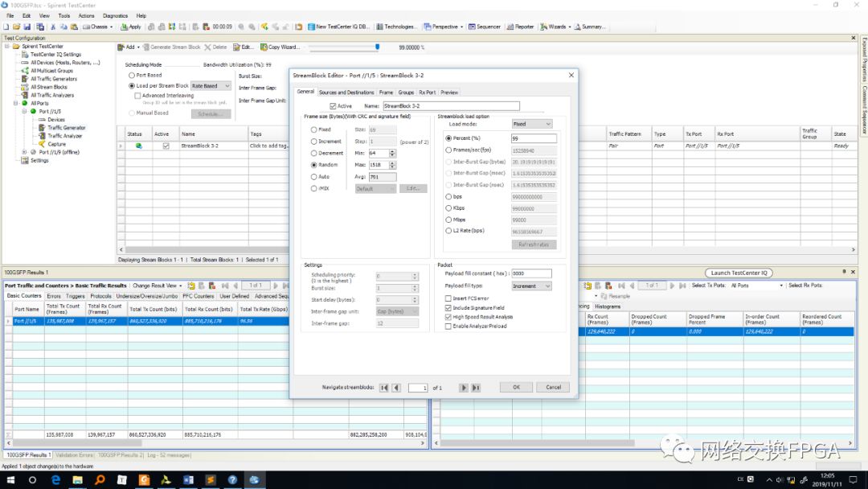Viewport: 868px width, 489px height.
Task: Click the Launch TestCenter IQ button
Action: tap(739, 273)
